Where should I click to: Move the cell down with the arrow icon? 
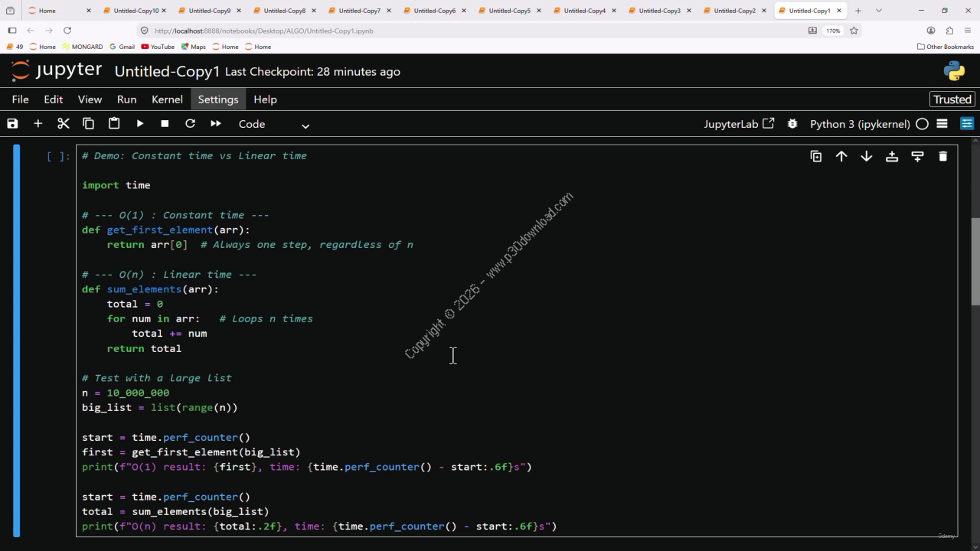coord(867,156)
